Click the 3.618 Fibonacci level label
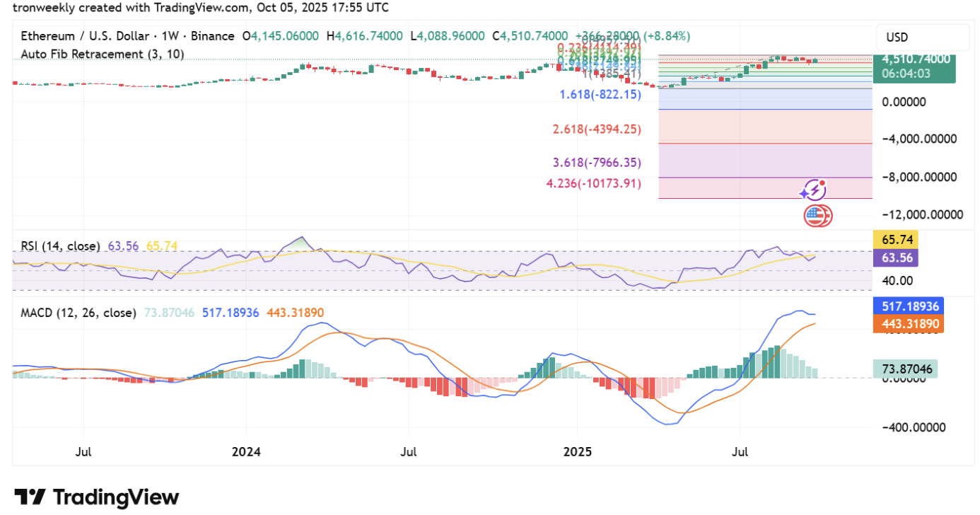The image size is (980, 515). pos(596,163)
